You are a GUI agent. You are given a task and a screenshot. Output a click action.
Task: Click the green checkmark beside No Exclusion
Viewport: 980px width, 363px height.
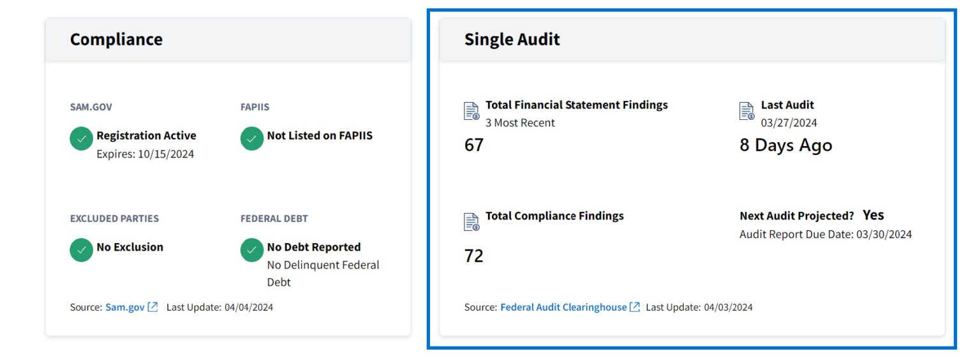tap(81, 250)
